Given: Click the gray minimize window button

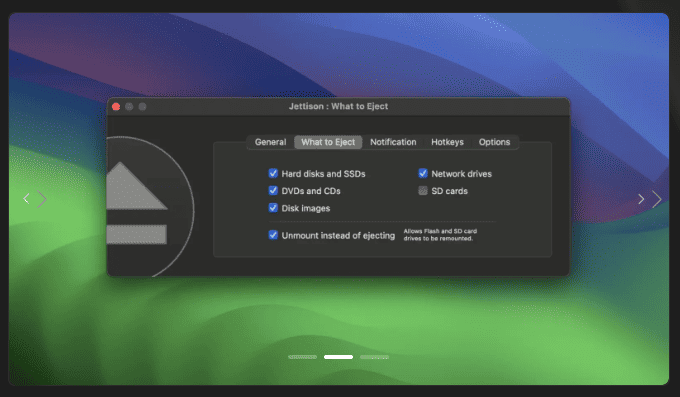Looking at the screenshot, I should 129,107.
